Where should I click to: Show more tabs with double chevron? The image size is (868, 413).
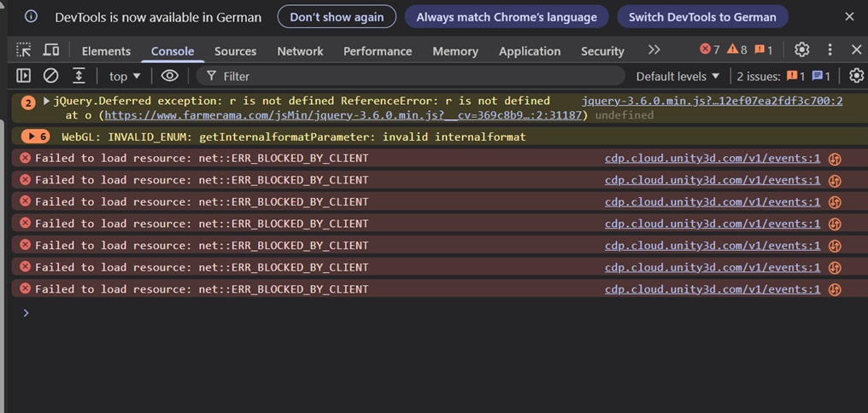click(654, 50)
